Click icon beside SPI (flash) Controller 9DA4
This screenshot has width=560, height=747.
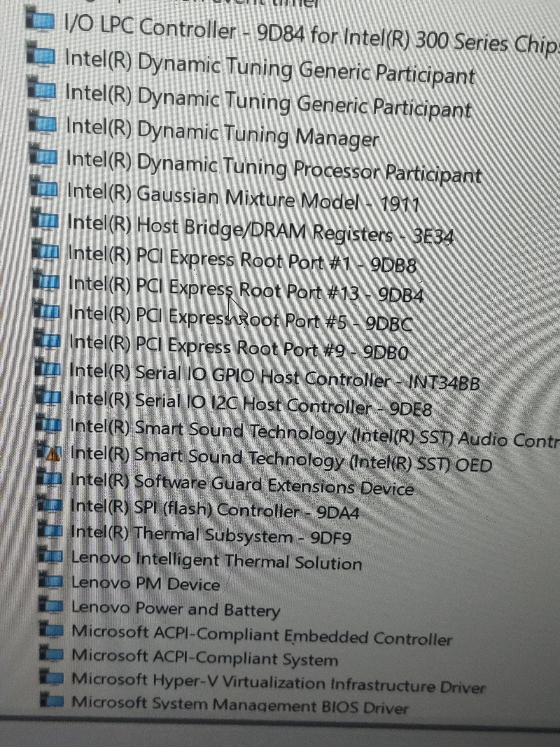click(x=50, y=504)
